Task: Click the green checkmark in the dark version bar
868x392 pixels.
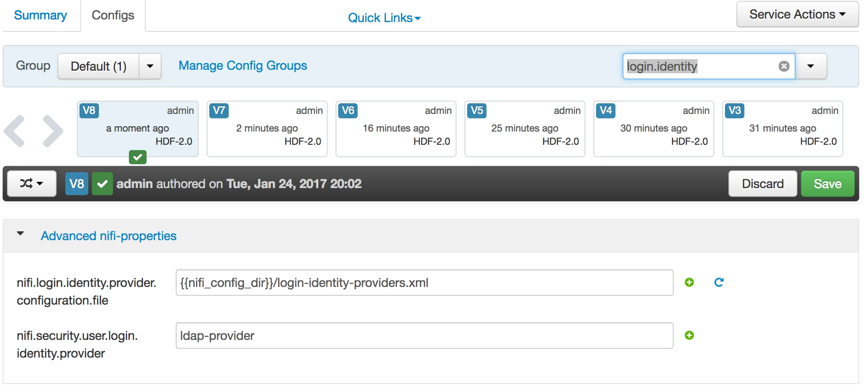Action: point(102,184)
